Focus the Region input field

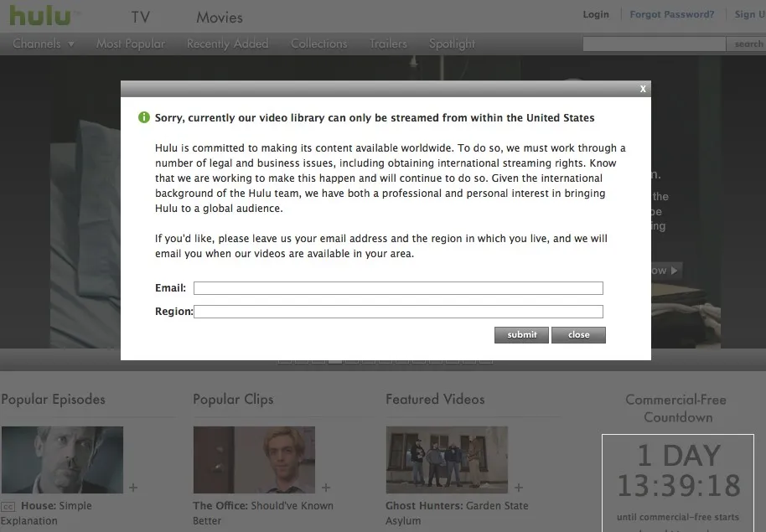398,312
